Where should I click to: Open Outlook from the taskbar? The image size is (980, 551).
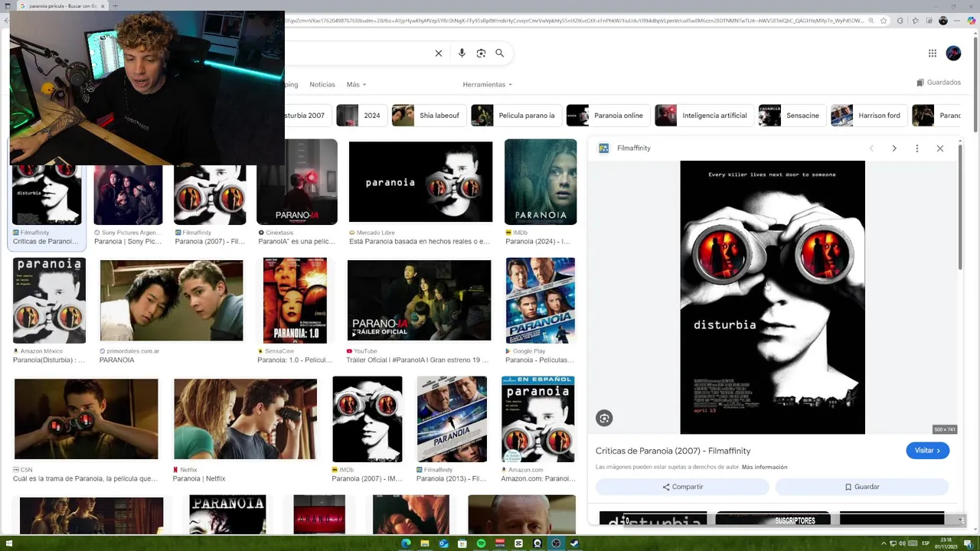coord(443,543)
